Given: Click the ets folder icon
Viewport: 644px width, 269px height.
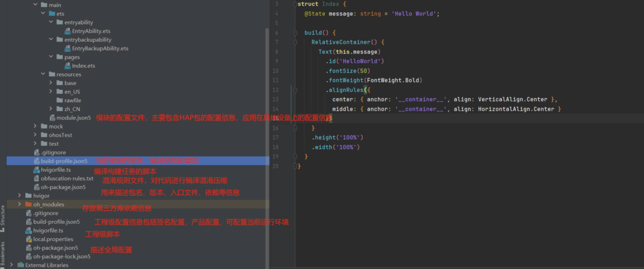Looking at the screenshot, I should click(52, 14).
